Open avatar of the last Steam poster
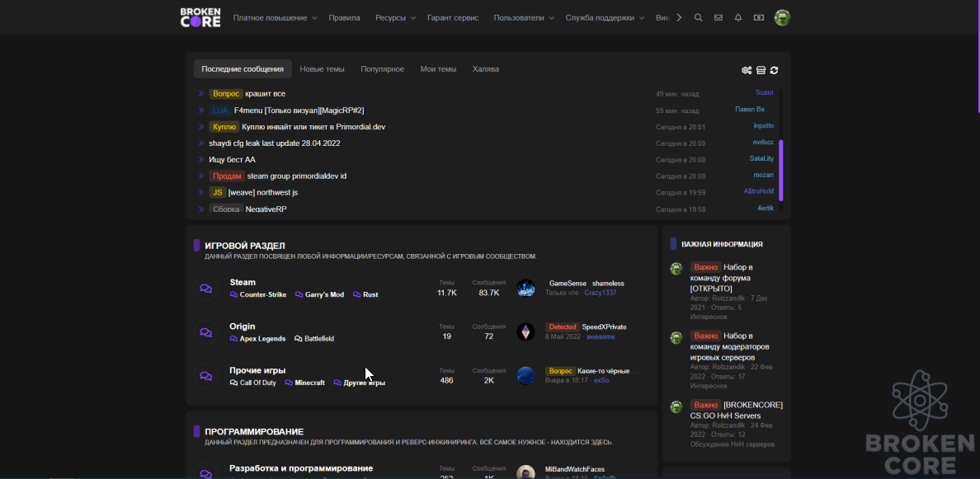980x479 pixels. click(x=525, y=288)
